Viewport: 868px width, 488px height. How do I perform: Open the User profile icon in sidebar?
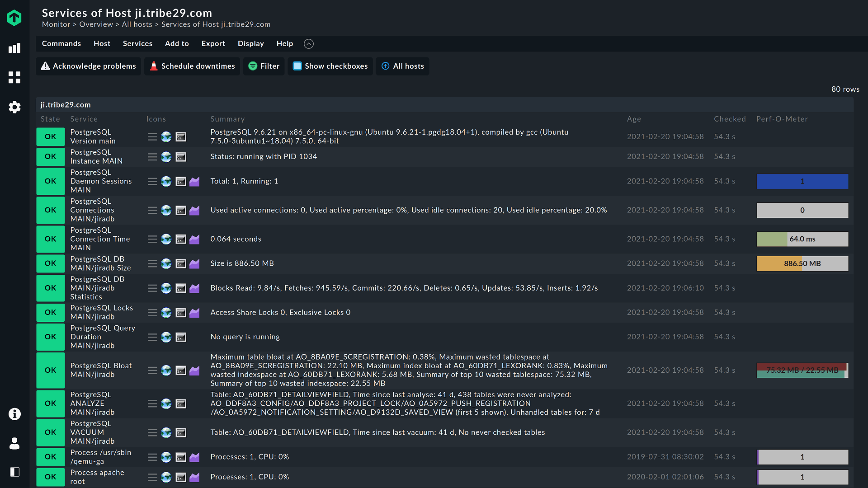point(14,443)
